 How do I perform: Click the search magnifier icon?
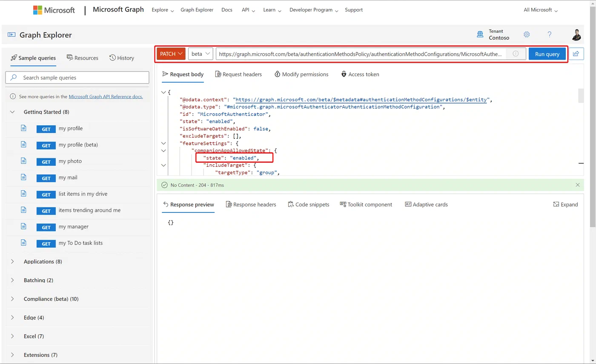click(14, 77)
